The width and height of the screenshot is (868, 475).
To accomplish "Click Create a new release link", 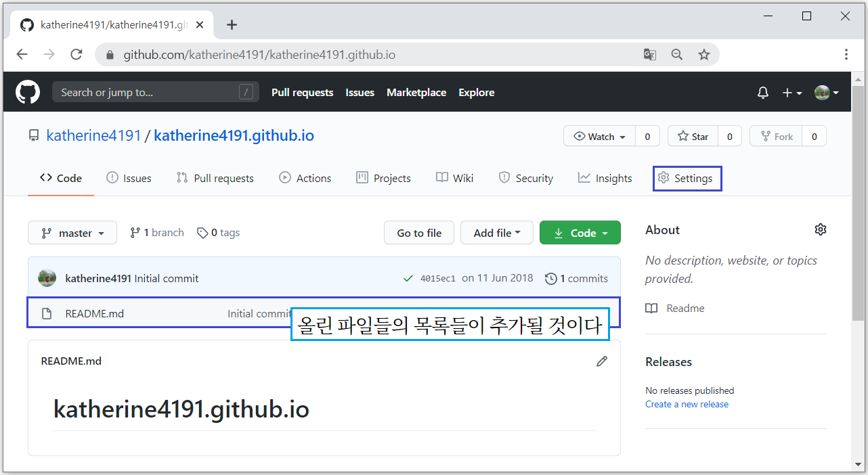I will [x=687, y=404].
